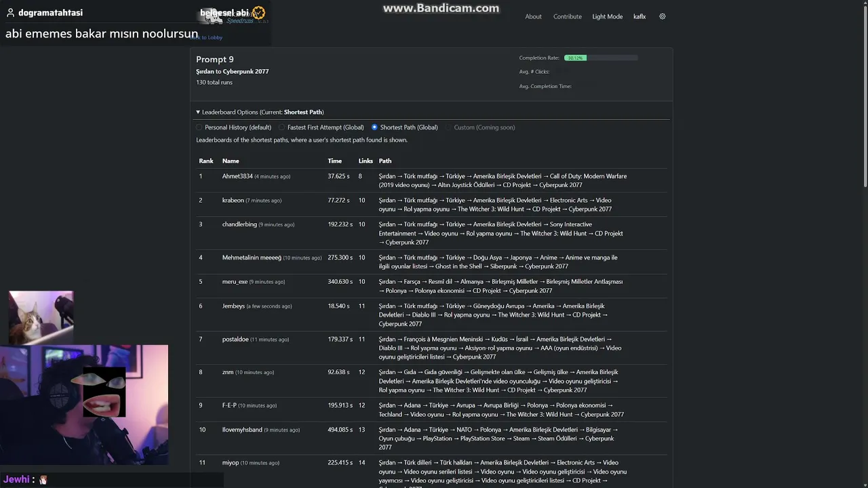
Task: Click the user profile icon beside dogramatahtasi
Action: 10,13
